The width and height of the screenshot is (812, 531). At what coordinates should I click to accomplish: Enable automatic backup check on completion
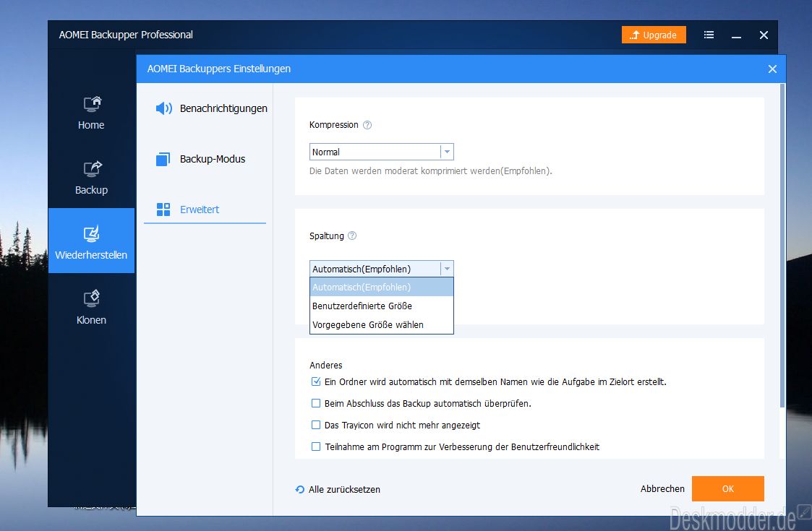click(316, 403)
